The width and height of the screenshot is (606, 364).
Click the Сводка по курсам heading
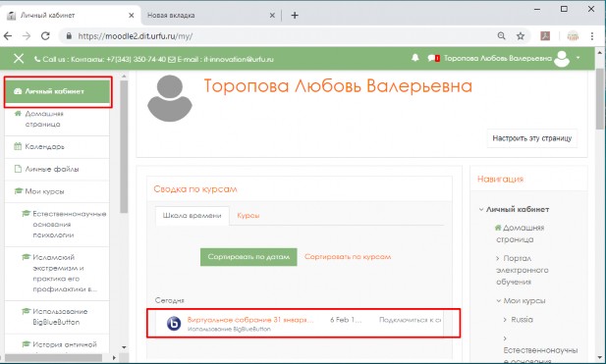[195, 189]
